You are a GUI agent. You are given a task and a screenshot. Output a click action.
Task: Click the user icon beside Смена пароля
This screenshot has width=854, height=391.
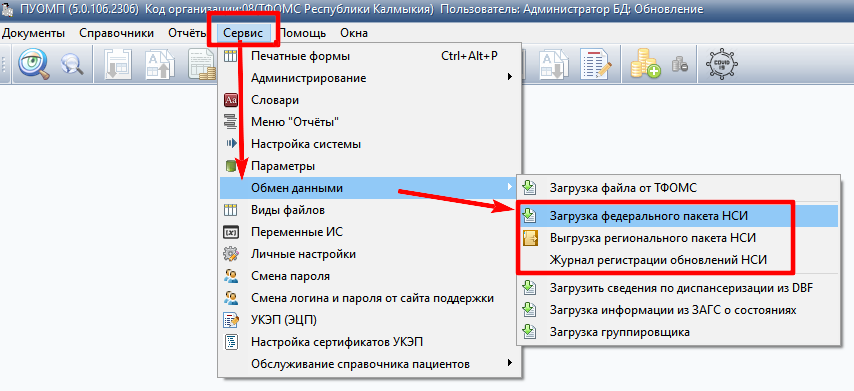click(231, 276)
